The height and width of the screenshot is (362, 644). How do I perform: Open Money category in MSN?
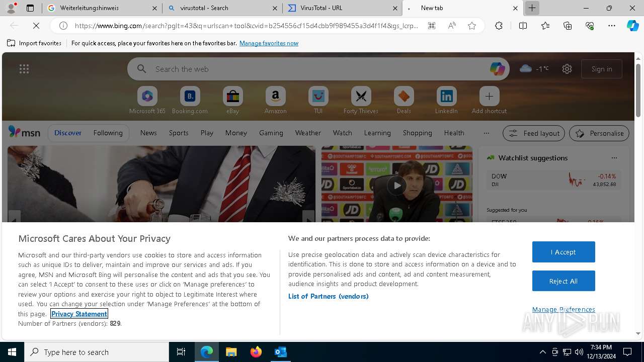236,133
